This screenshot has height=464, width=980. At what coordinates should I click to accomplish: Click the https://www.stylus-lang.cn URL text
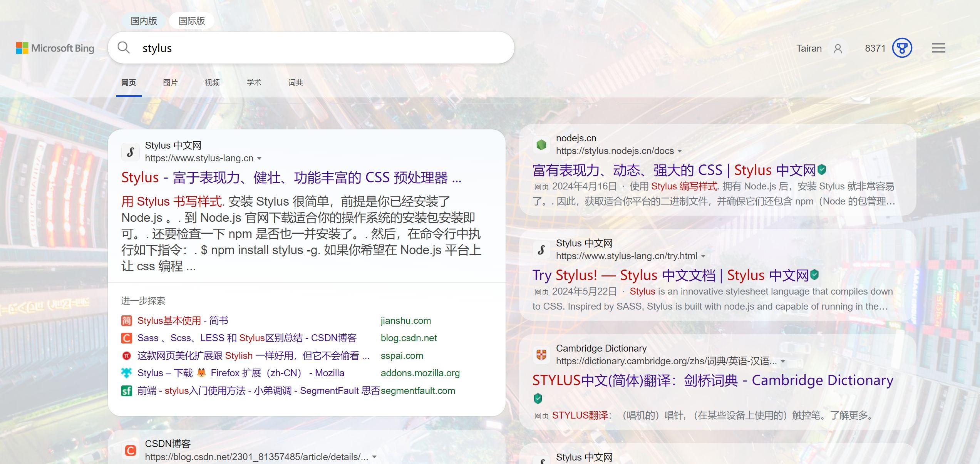pos(199,158)
